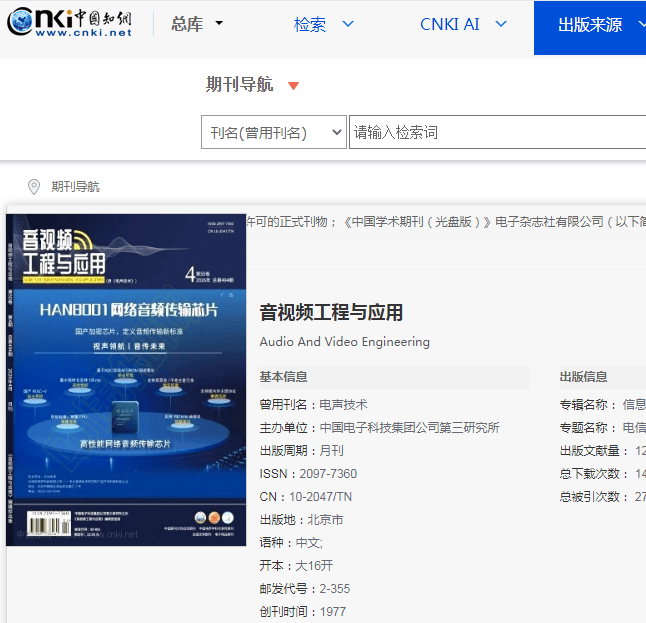This screenshot has height=623, width=646.
Task: Click the location pin breadcrumb icon
Action: point(34,187)
